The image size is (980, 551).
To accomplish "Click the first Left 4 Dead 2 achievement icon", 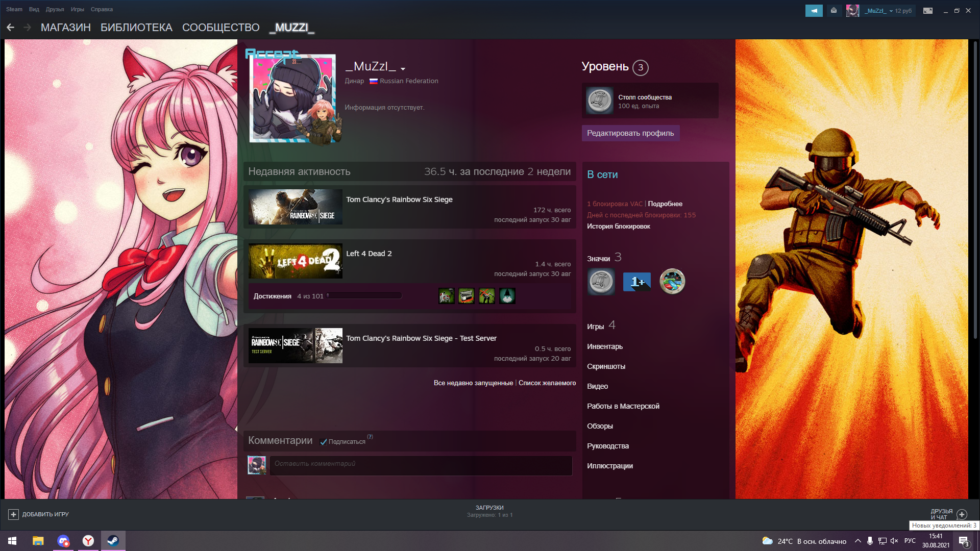I will (x=447, y=296).
